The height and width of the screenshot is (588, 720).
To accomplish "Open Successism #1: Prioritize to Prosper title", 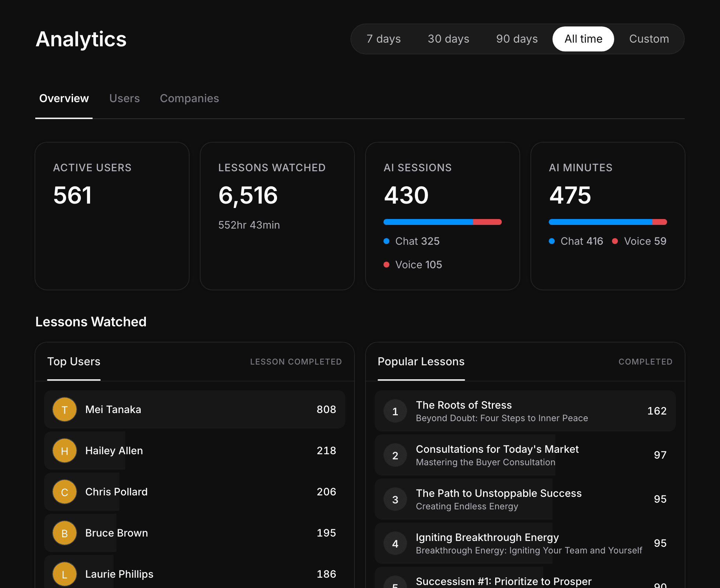I will (504, 581).
